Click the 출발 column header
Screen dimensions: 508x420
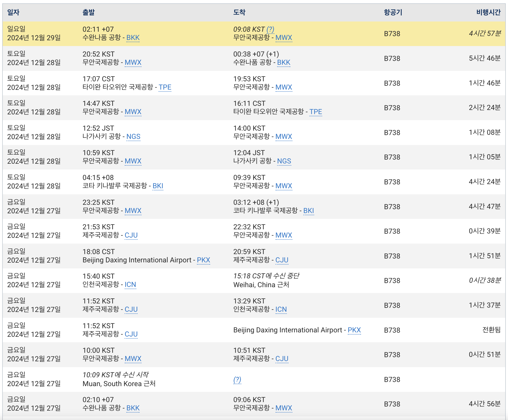click(89, 12)
